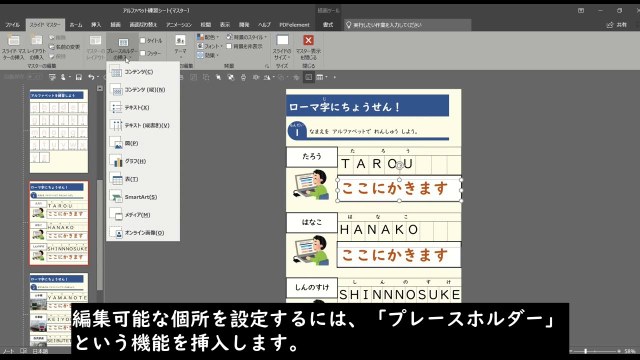Click the ローマ字にちょうせん！ title banner
Screen dimensions: 640x360
coord(367,106)
